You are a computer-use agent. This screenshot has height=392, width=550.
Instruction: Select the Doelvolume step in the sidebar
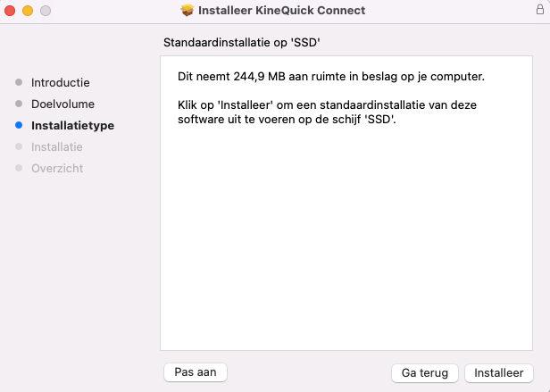point(62,104)
